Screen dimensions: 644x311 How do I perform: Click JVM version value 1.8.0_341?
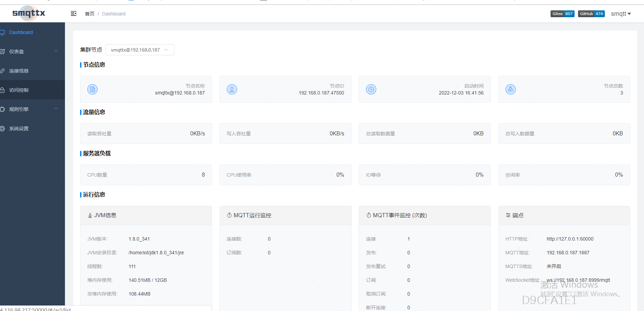[139, 239]
